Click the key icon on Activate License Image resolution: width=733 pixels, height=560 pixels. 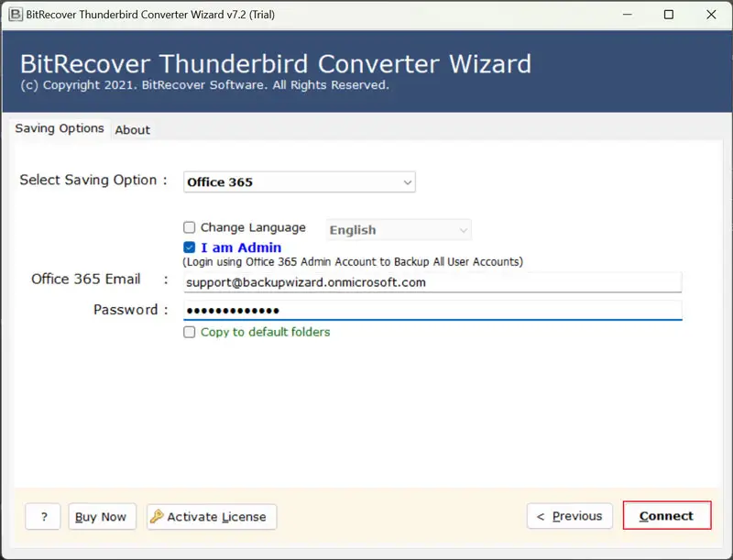tap(157, 517)
